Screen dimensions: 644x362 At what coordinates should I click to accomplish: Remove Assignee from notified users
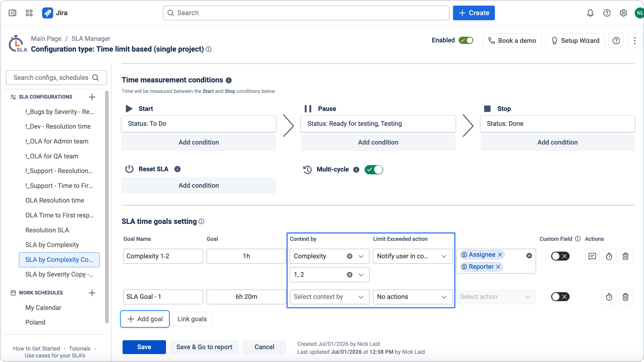[x=500, y=255]
